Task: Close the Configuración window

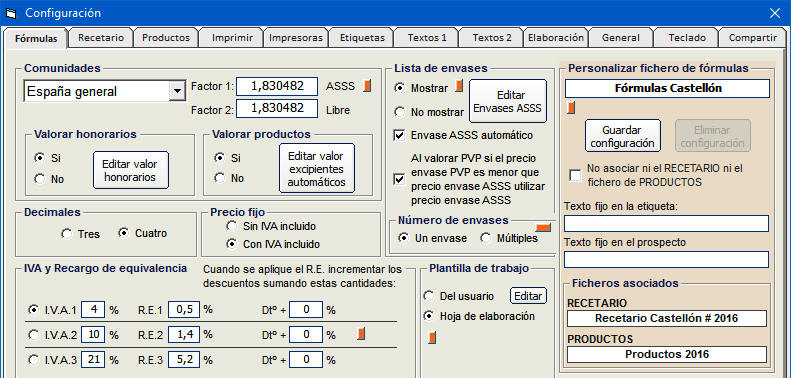Action: [x=774, y=13]
